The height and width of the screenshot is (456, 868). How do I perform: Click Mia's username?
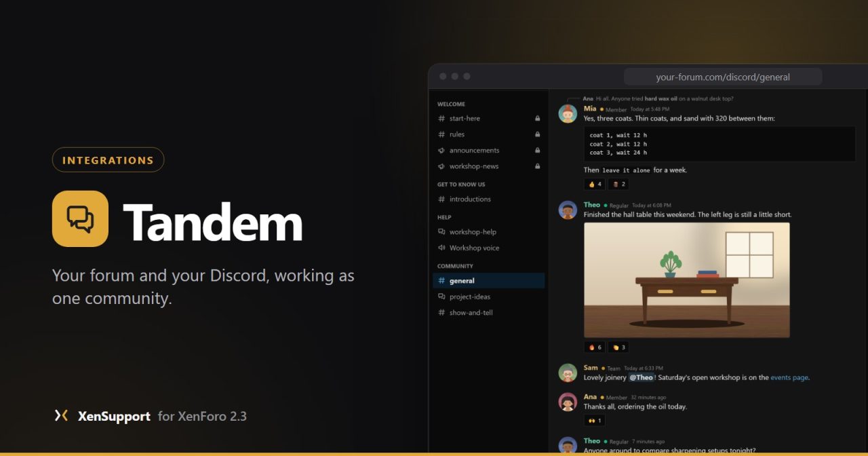pos(590,109)
